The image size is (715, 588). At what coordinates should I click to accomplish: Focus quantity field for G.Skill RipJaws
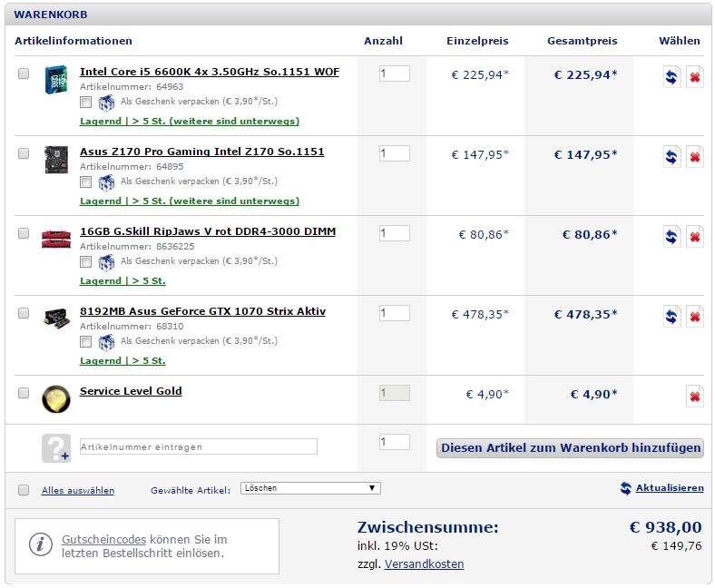(x=395, y=233)
